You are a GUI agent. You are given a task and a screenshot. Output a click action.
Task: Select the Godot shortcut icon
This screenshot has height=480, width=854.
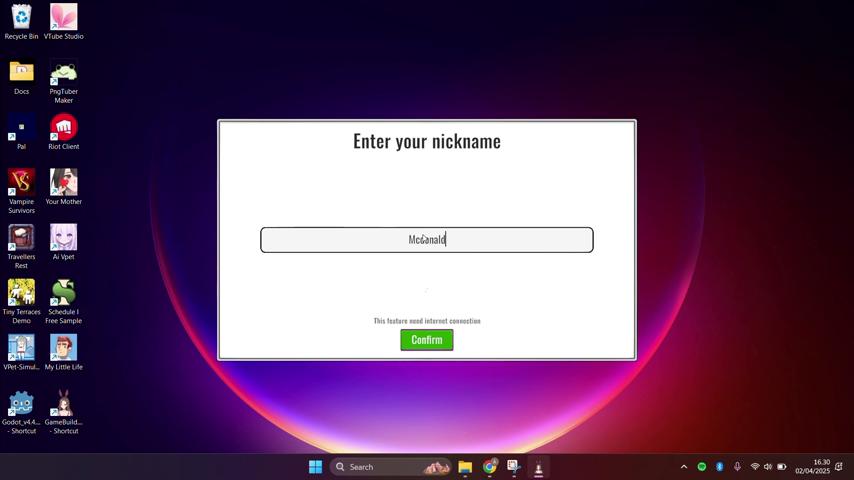21,403
